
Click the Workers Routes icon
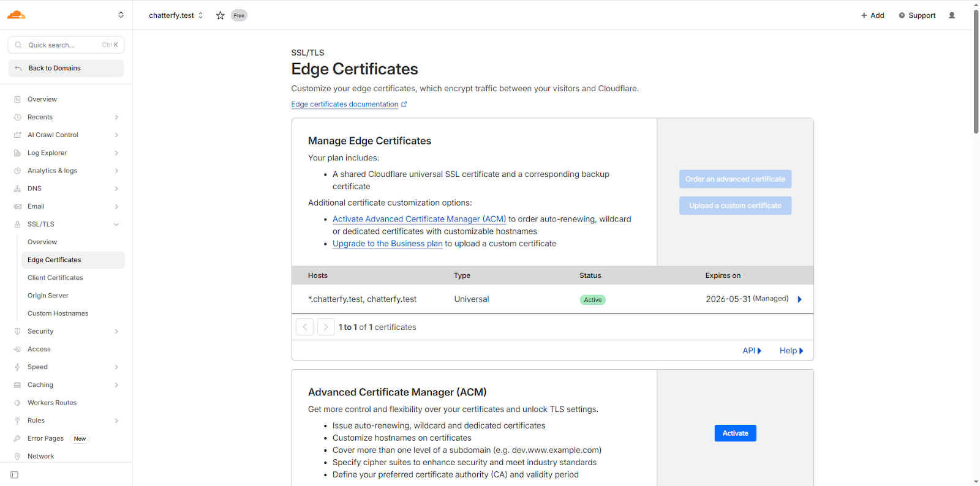tap(17, 403)
